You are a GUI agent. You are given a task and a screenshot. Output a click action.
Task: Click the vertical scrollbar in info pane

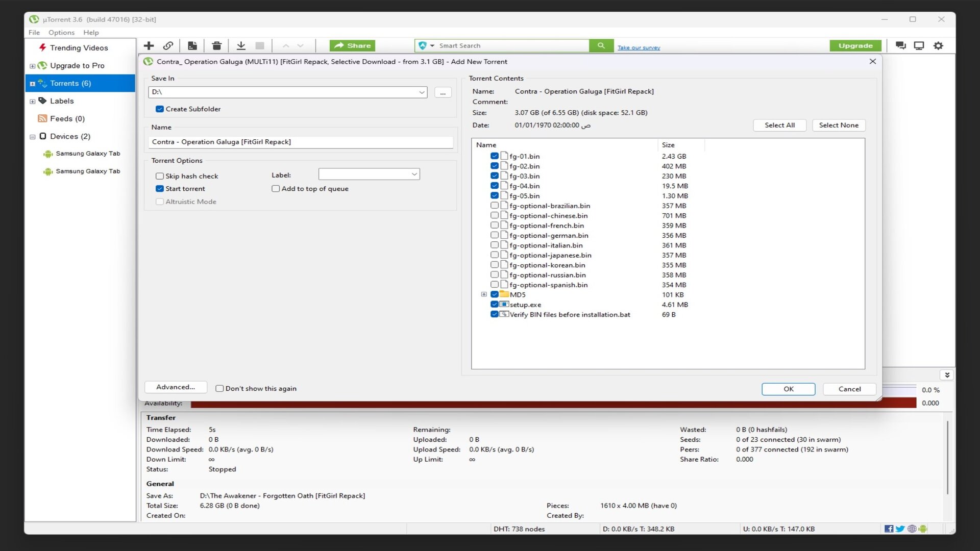pyautogui.click(x=947, y=457)
